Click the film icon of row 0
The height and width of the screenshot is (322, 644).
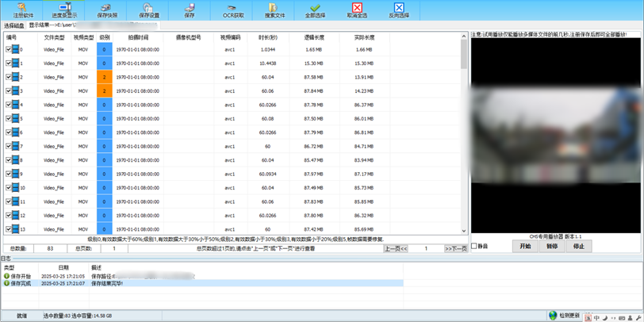pyautogui.click(x=16, y=49)
